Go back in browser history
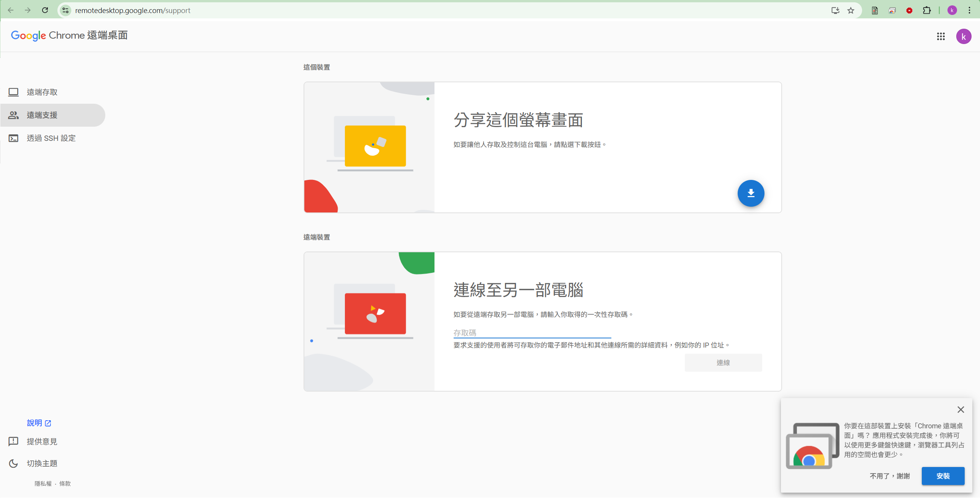Screen dimensions: 980x498 click(11, 10)
